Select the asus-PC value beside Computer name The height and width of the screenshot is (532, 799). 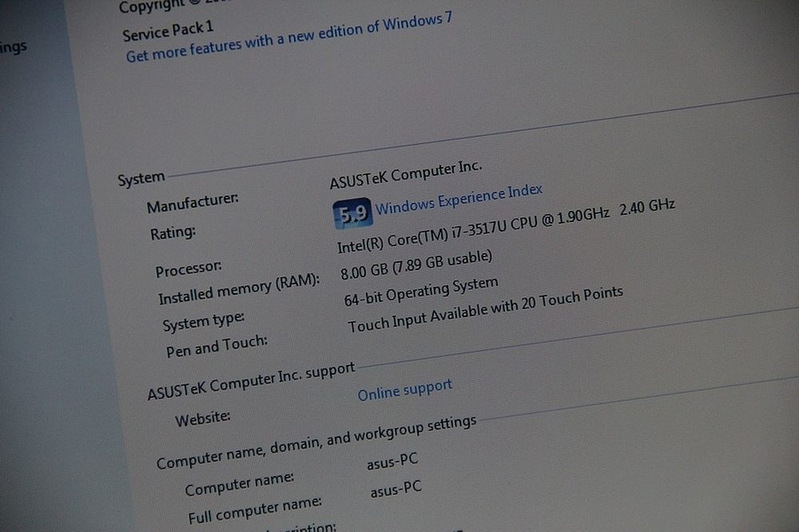click(392, 461)
